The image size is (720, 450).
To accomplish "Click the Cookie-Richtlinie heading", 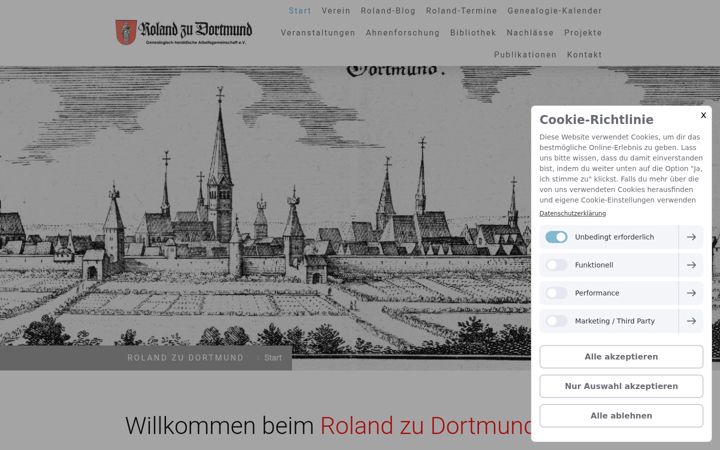I will [x=596, y=119].
